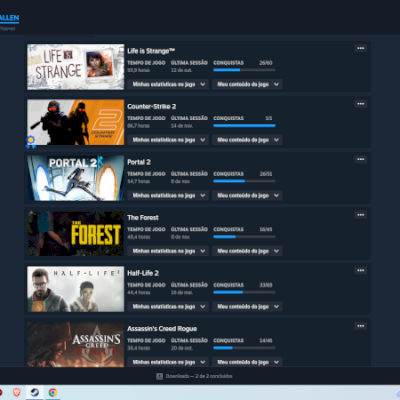Open the three-dot menu for Portal 2
This screenshot has height=400, width=400.
point(360,159)
